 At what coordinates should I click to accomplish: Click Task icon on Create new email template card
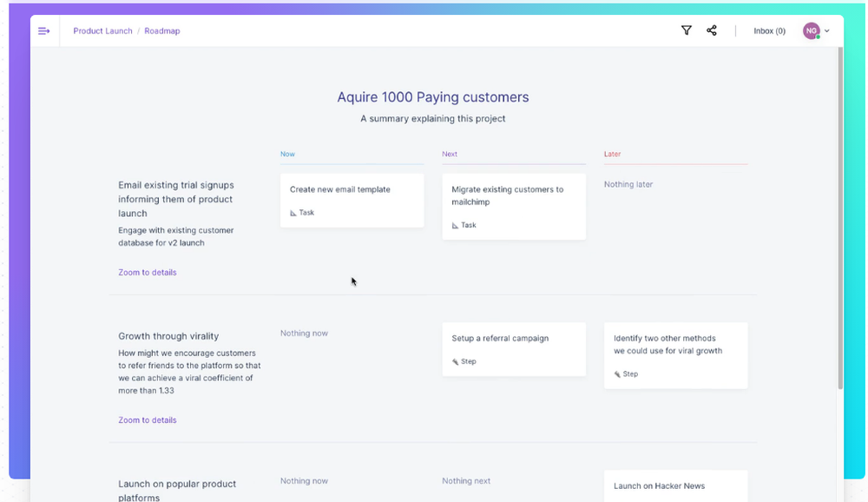pos(293,213)
